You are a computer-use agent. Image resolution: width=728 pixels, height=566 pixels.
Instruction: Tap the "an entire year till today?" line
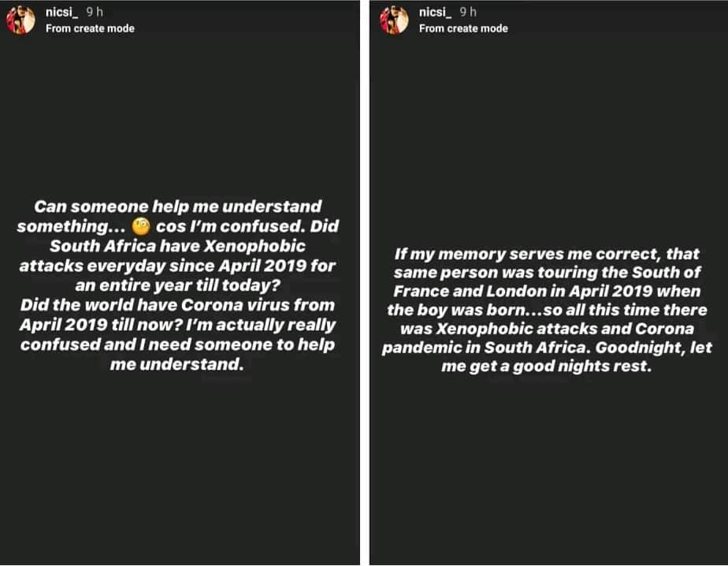coord(178,285)
